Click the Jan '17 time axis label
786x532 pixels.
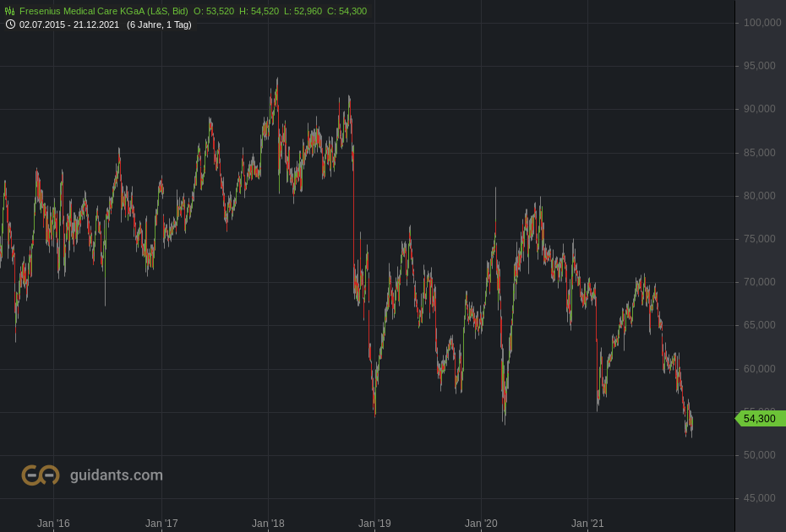pos(161,524)
